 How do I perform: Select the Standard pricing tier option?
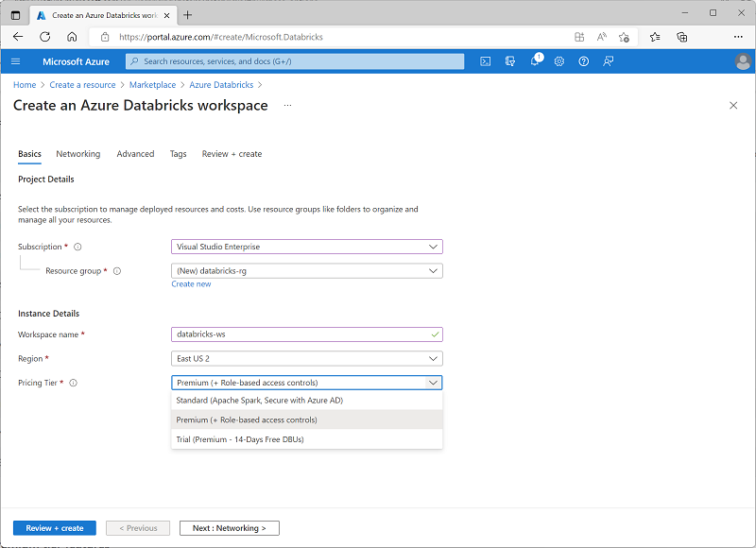coord(306,401)
